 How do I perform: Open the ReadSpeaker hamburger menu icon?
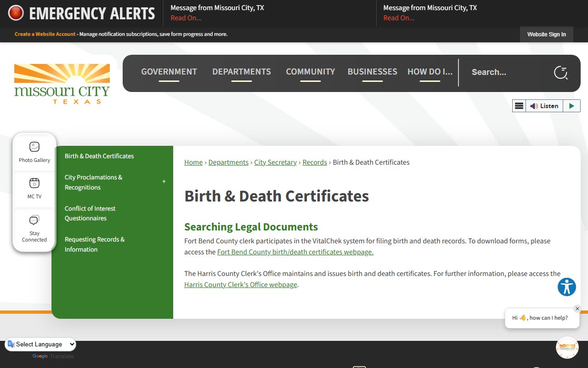pos(519,106)
